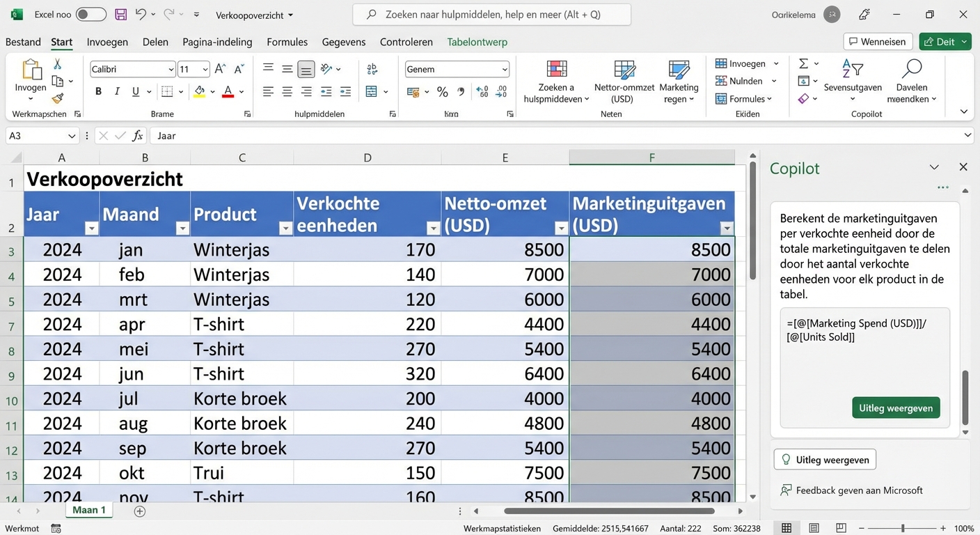Click the Feedback geven aan Microsoft link
Screen dimensions: 980x535
(851, 490)
